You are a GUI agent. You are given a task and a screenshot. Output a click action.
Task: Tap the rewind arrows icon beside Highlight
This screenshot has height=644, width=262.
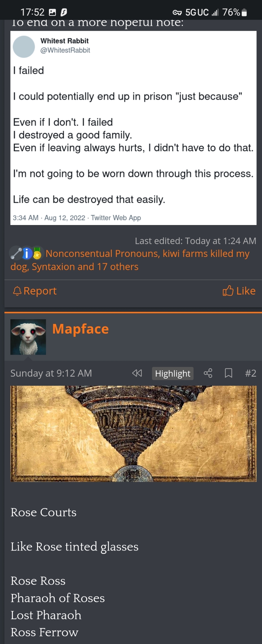click(x=137, y=373)
